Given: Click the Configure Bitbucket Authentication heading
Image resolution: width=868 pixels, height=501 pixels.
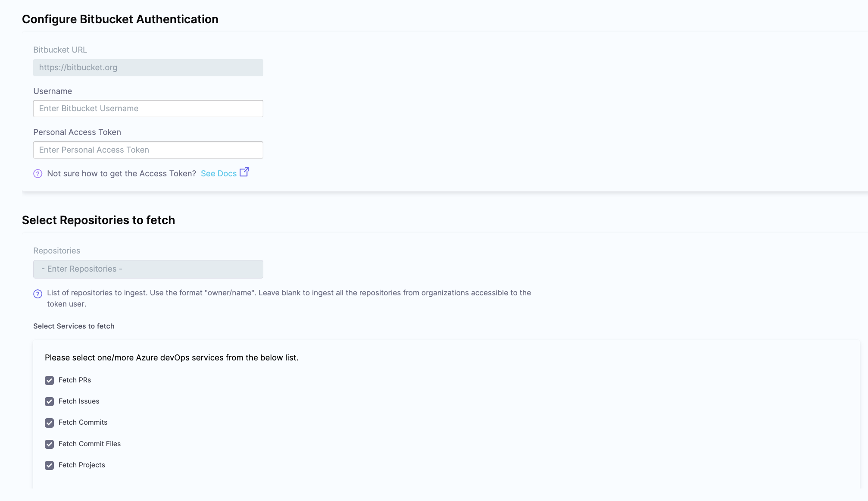Looking at the screenshot, I should pos(120,19).
